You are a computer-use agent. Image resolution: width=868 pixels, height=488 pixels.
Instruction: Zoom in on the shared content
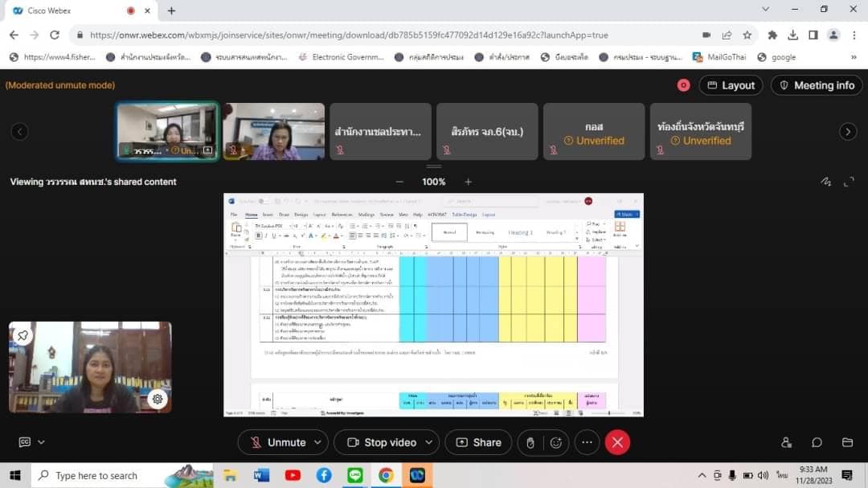pyautogui.click(x=469, y=182)
